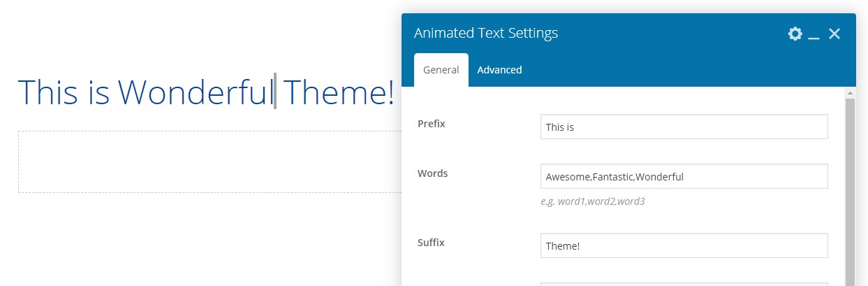Click the word Theme! in the page heading
Screen dimensions: 868x286
point(339,92)
